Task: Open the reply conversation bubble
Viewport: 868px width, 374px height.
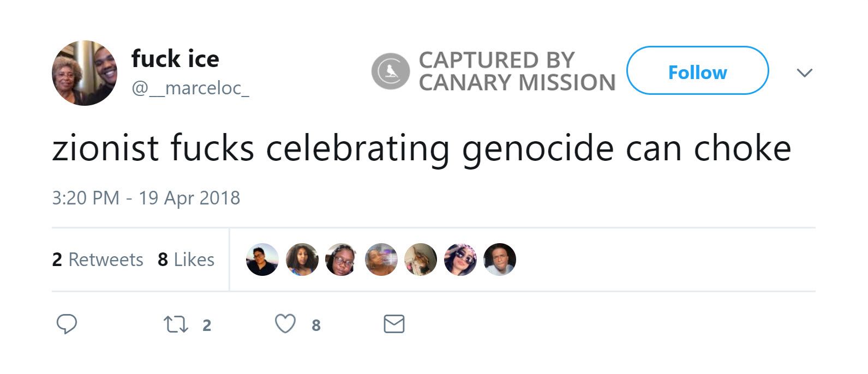Action: (67, 324)
